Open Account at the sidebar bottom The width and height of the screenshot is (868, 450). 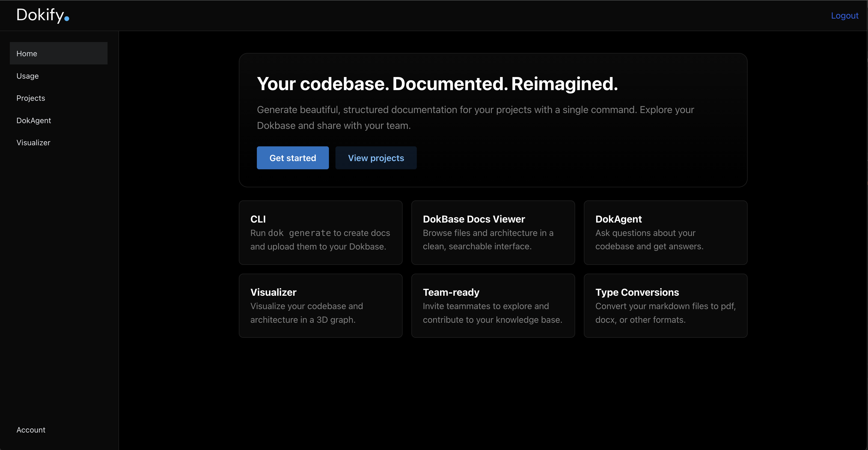coord(31,430)
